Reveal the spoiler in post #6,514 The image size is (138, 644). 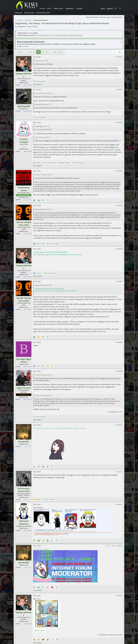(39, 630)
